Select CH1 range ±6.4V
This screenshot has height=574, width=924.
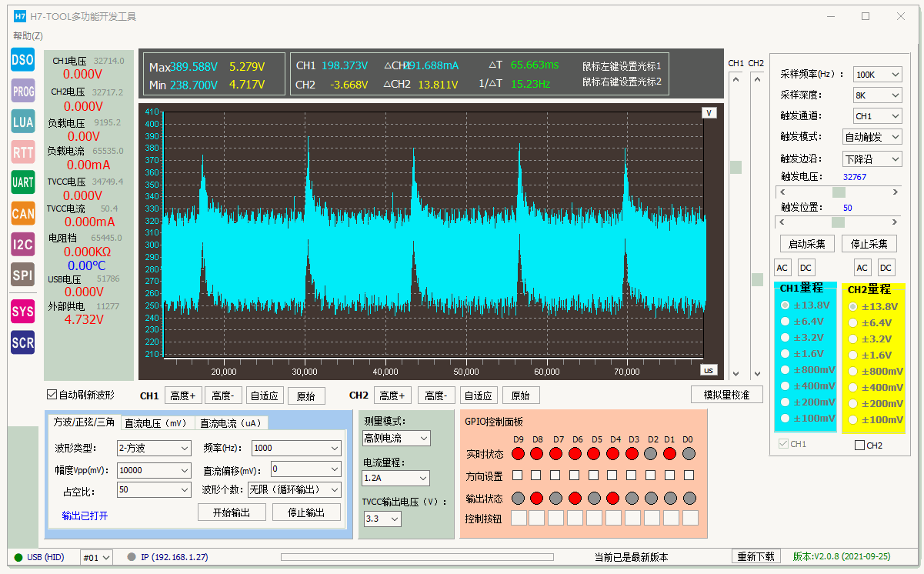click(x=786, y=322)
